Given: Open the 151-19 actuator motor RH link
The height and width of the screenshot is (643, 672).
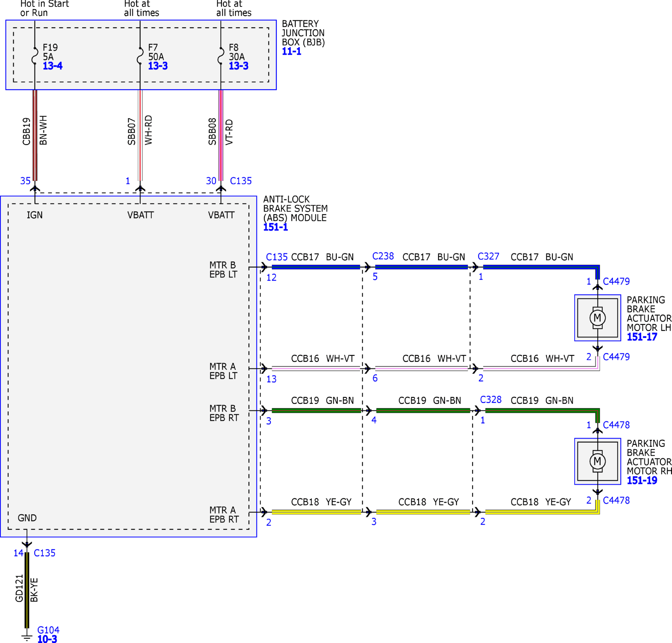Looking at the screenshot, I should click(x=642, y=480).
